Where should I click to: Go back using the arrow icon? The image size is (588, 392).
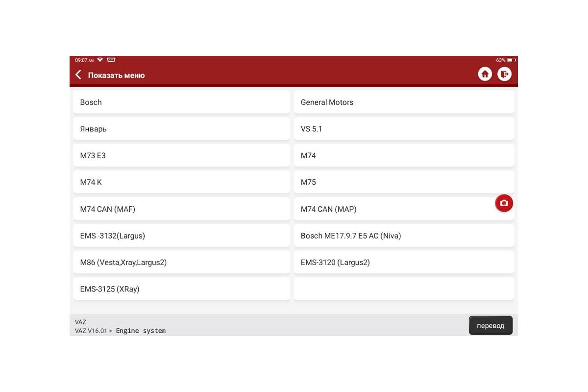(78, 75)
